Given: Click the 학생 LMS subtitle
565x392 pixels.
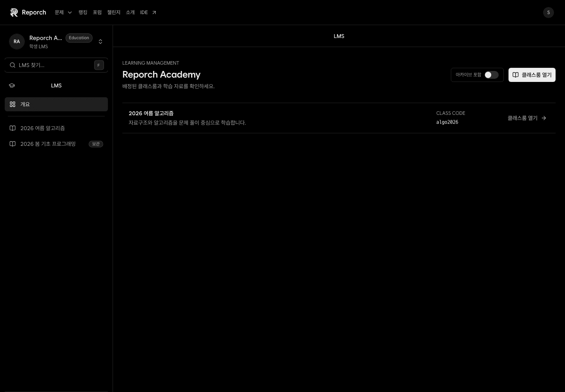Looking at the screenshot, I should click(x=38, y=47).
